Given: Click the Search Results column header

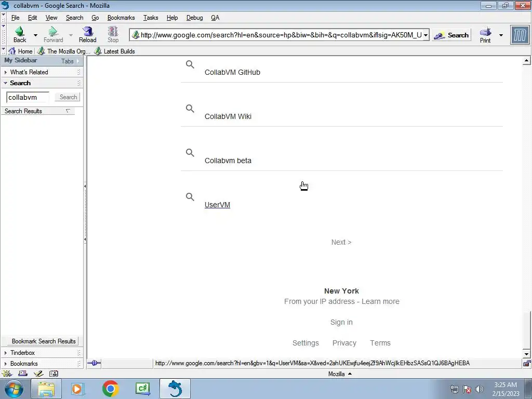Looking at the screenshot, I should tap(38, 111).
